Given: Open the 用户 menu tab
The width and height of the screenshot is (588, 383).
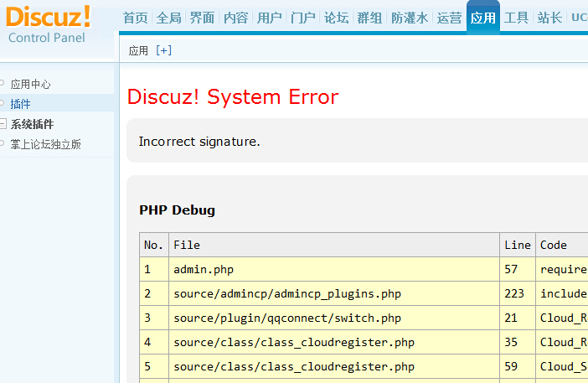Looking at the screenshot, I should tap(269, 18).
